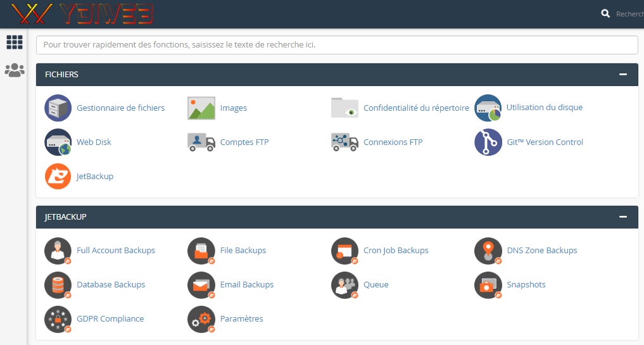Collapse the FICHIERS section

[623, 75]
